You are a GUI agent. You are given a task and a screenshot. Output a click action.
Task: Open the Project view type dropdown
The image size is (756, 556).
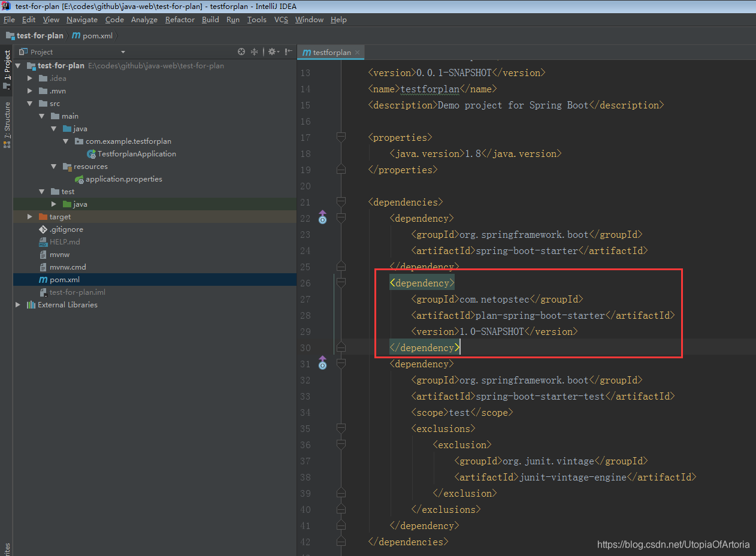pyautogui.click(x=123, y=52)
